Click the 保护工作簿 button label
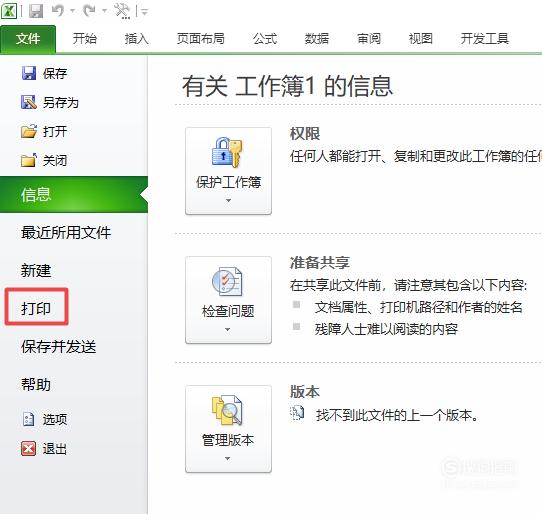542x514 pixels. coord(228,182)
